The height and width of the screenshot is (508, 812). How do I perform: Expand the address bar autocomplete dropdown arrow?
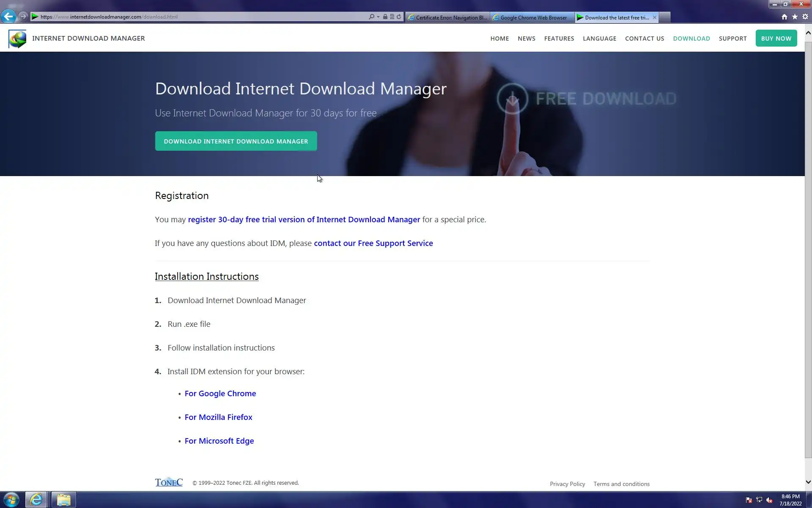[378, 17]
